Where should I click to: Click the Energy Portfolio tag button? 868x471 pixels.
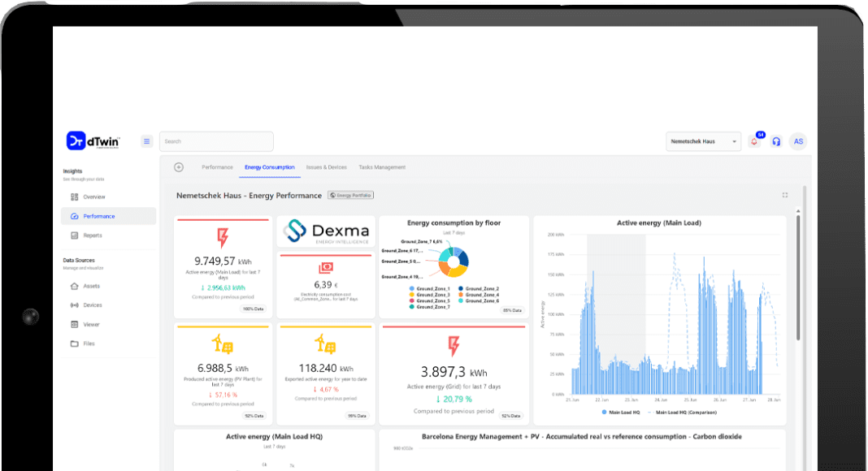pyautogui.click(x=350, y=195)
